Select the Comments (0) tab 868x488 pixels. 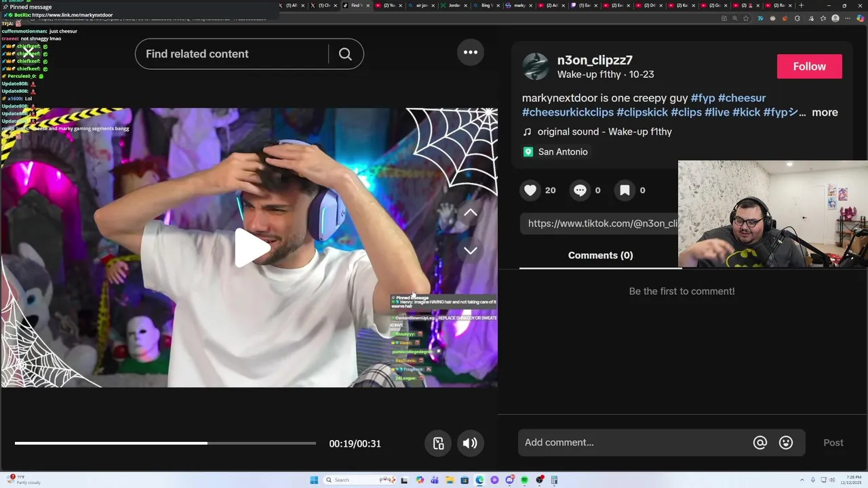click(x=600, y=256)
